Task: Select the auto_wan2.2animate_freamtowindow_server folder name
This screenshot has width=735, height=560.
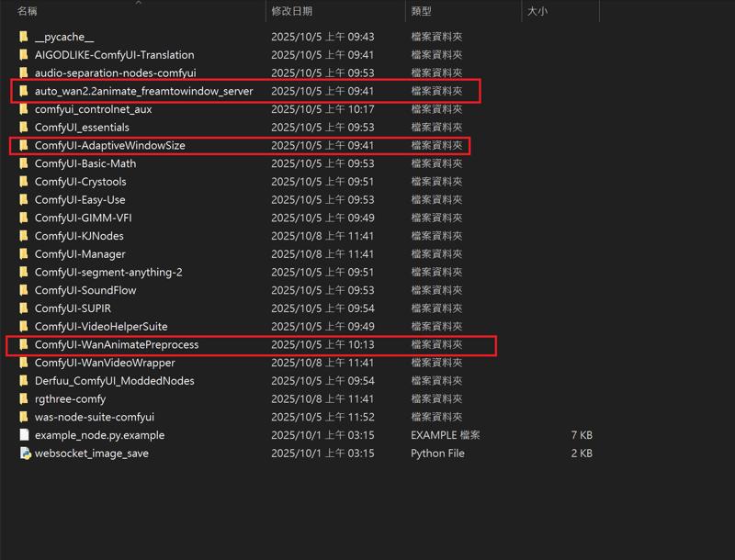Action: coord(144,91)
